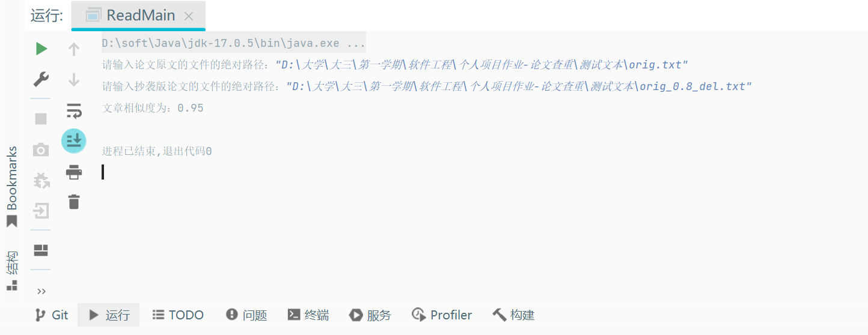Image resolution: width=868 pixels, height=335 pixels.
Task: Select the ReadMain run tab
Action: click(x=138, y=16)
